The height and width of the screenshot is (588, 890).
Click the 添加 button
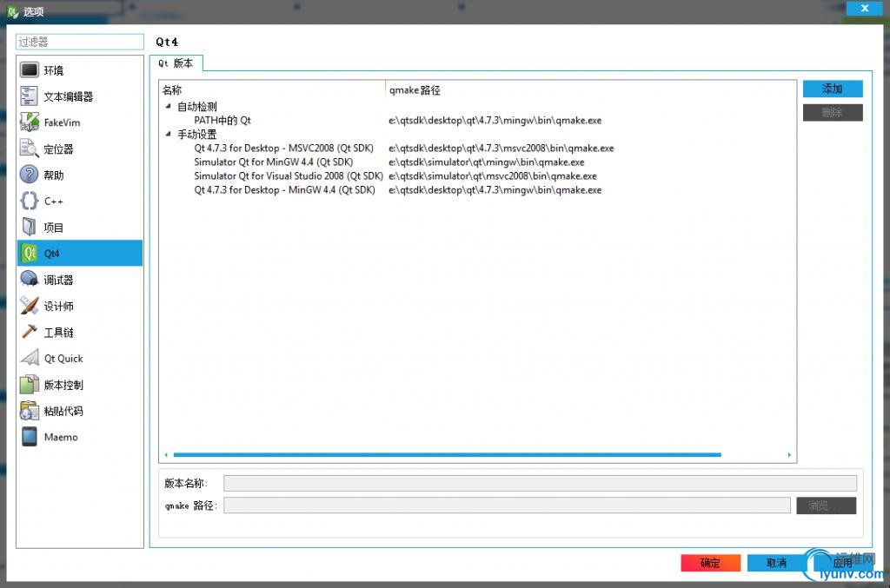[x=833, y=89]
